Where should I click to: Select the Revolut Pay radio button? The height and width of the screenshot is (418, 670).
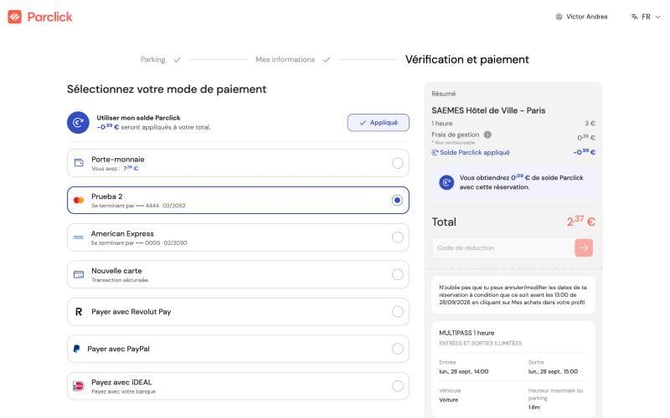click(397, 312)
